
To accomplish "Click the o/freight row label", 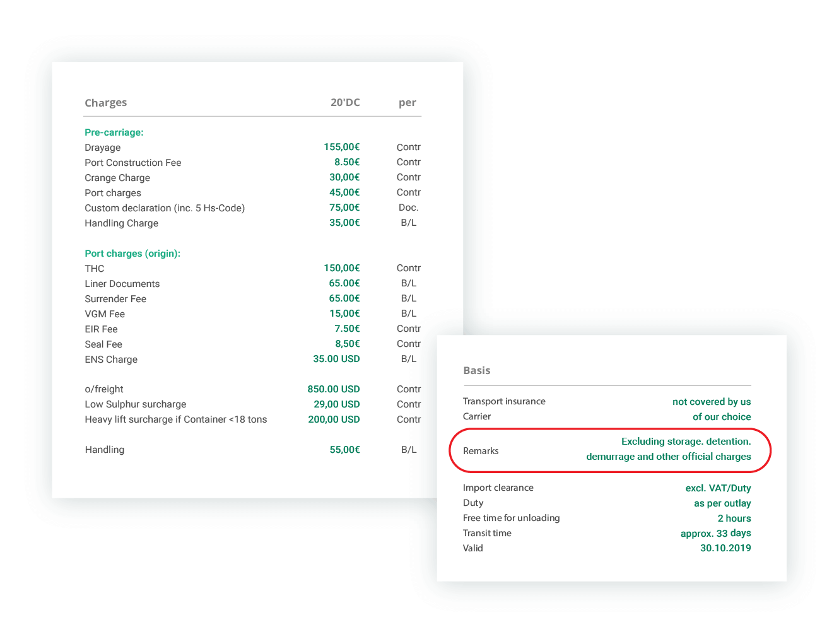I will click(x=104, y=389).
